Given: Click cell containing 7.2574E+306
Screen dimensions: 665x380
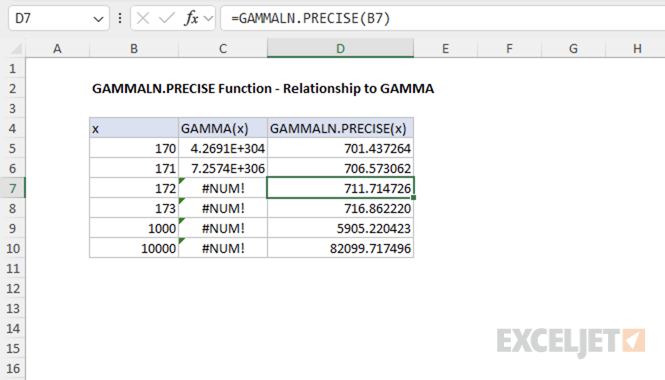Looking at the screenshot, I should pyautogui.click(x=223, y=168).
